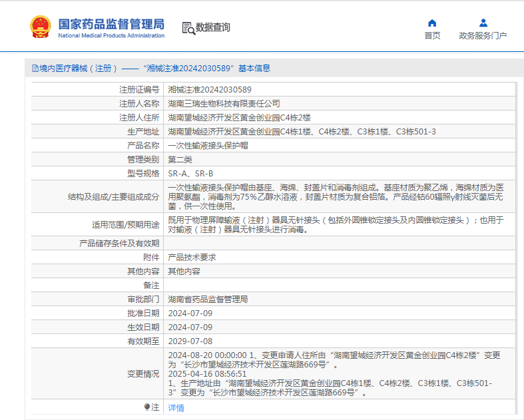This screenshot has width=524, height=420.
Task: Select 注册人住所 address value
Action: [x=239, y=118]
